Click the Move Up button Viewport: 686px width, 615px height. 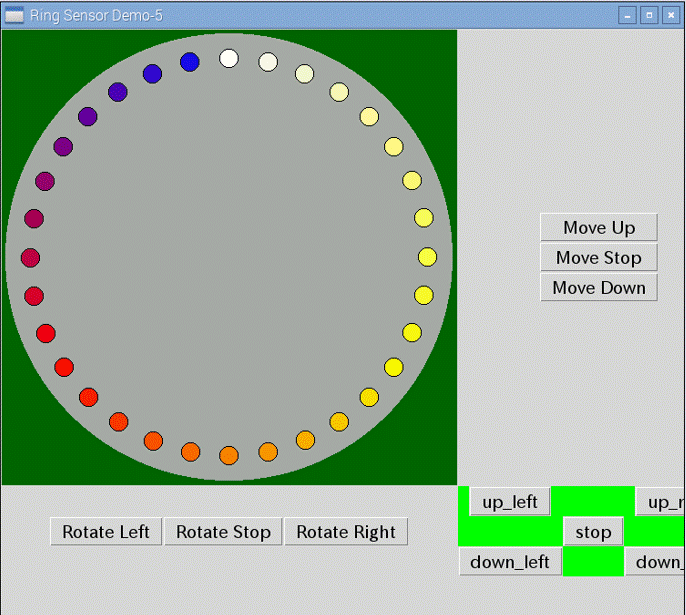598,228
